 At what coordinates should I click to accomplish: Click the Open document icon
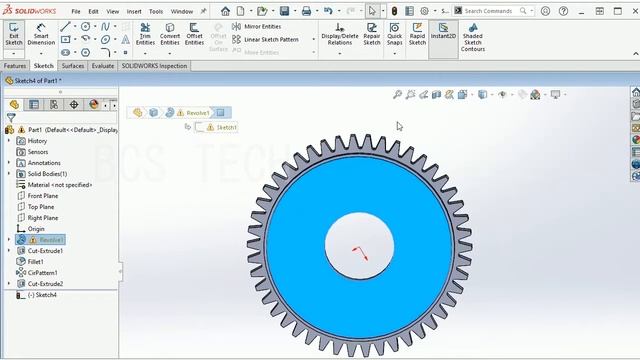pos(262,11)
